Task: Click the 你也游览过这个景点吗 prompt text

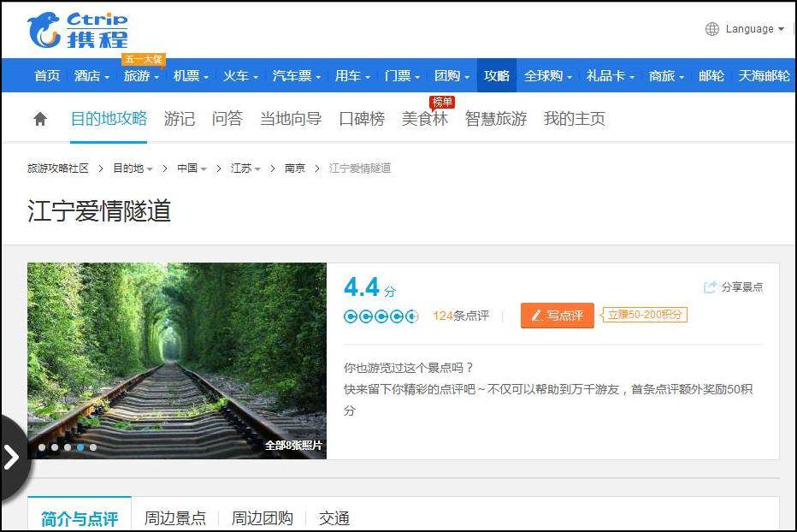Action: (409, 368)
